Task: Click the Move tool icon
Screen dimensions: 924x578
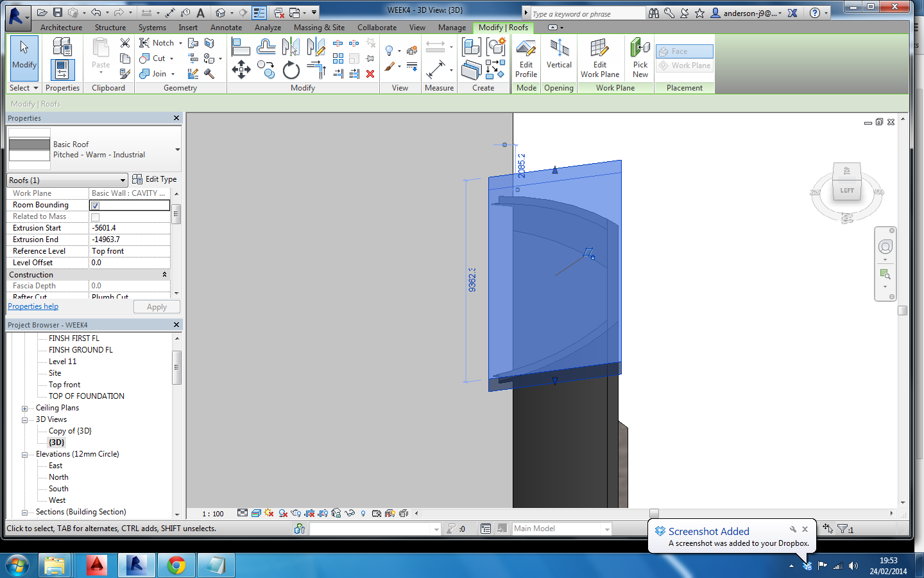Action: click(x=241, y=69)
